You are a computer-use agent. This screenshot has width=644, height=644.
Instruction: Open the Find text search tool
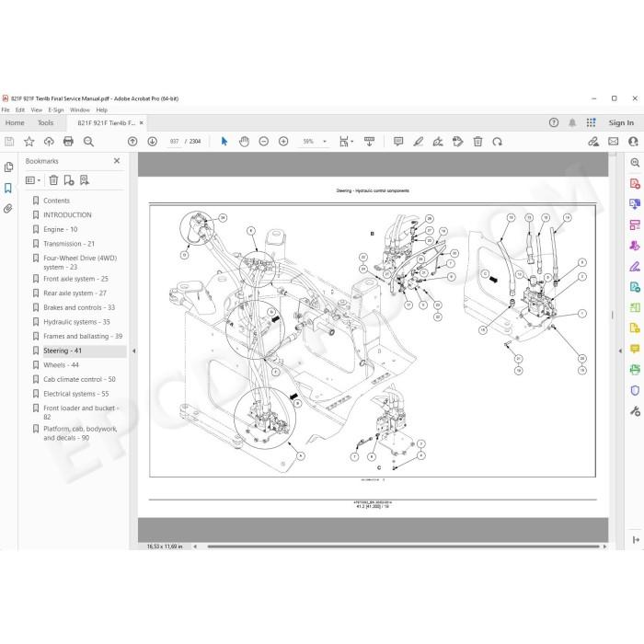(x=88, y=142)
